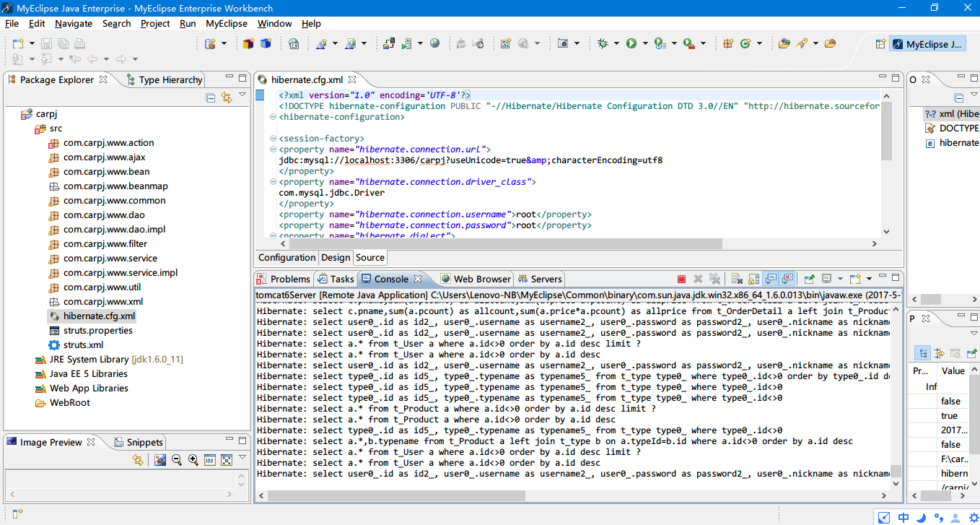Screen dimensions: 980x525
Task: Collapse the hibernate-configuration fold in the editor
Action: 273,117
